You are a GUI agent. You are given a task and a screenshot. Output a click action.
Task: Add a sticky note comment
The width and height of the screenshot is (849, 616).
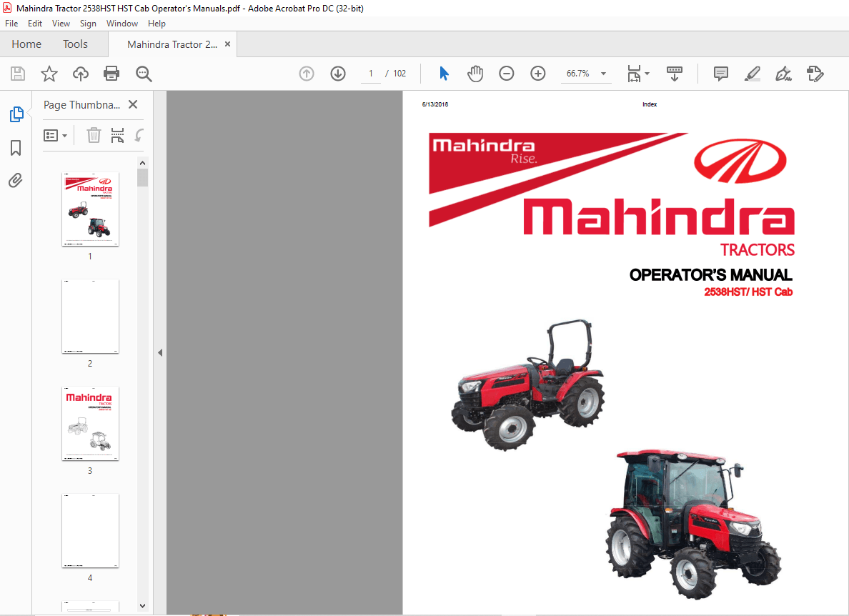click(x=720, y=73)
